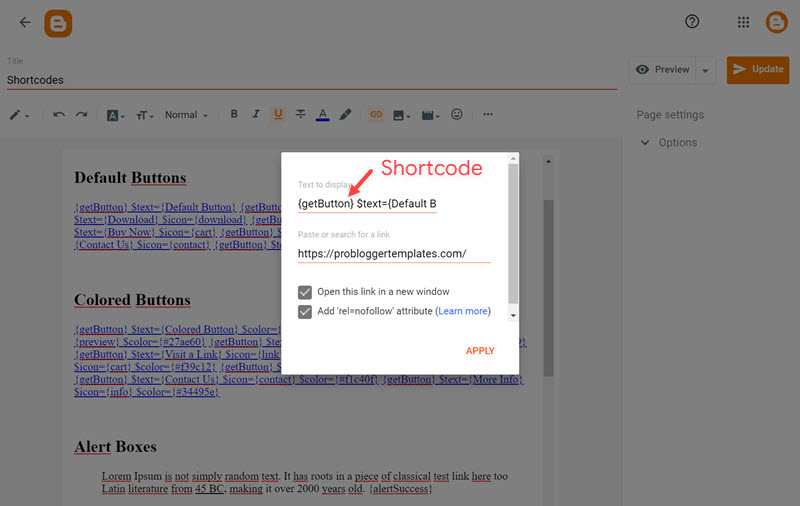The image size is (800, 506).
Task: Click the APPLY button in link dialog
Action: click(480, 351)
